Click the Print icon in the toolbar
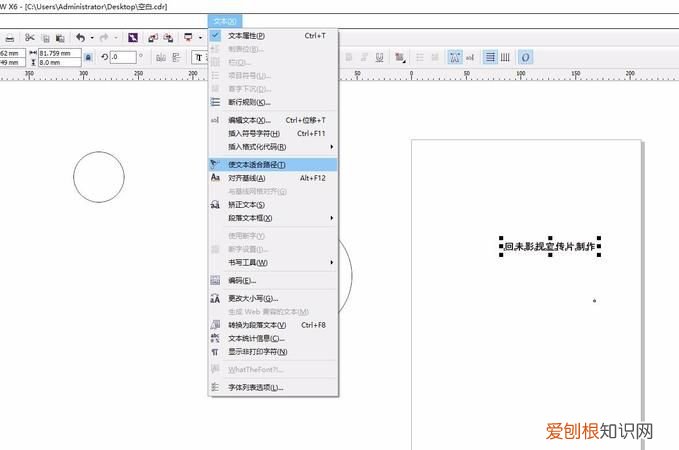This screenshot has height=450, width=679. (10, 39)
